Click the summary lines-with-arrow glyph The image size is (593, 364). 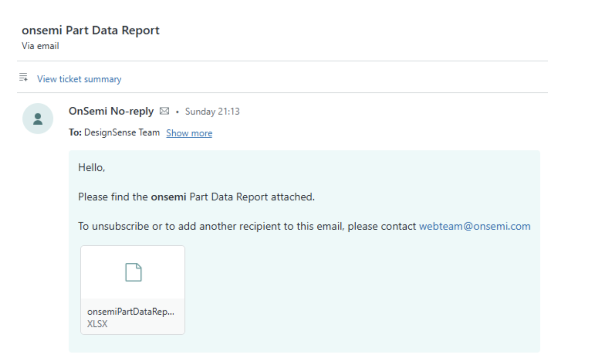pyautogui.click(x=23, y=78)
